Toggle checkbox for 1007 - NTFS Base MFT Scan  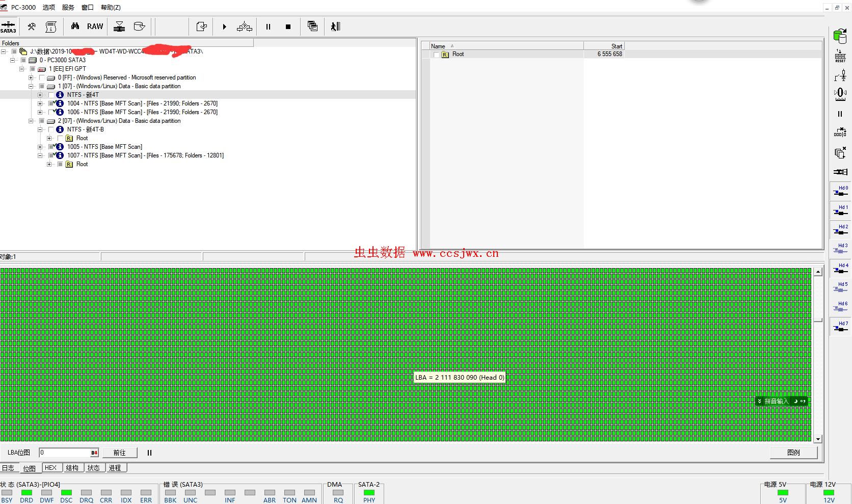coord(51,155)
